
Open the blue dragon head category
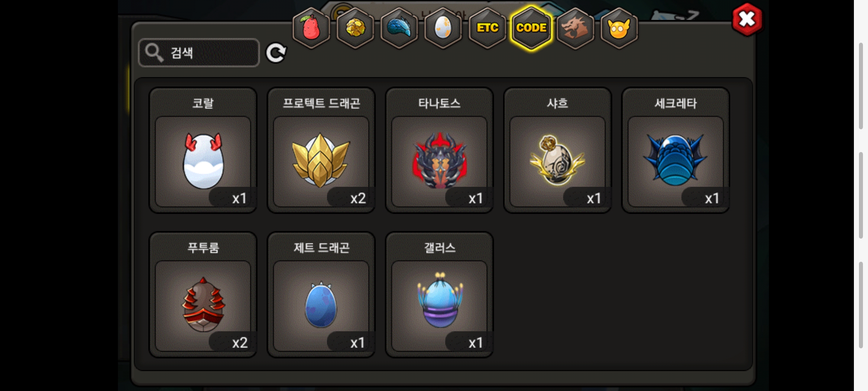point(399,28)
